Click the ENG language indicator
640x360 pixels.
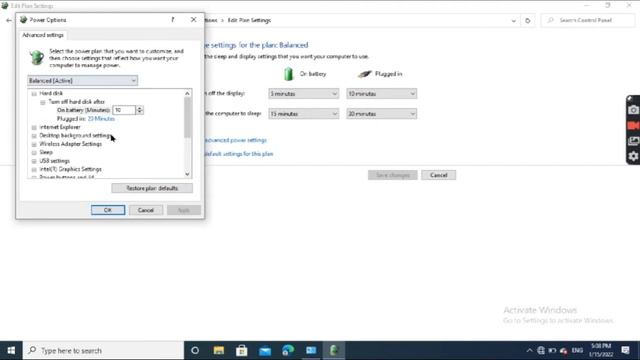coord(577,351)
